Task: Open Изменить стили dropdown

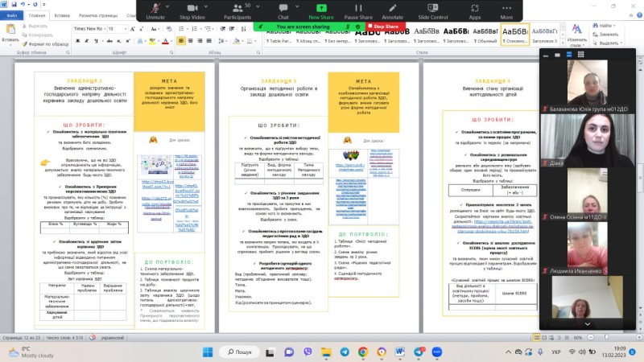Action: tap(576, 35)
